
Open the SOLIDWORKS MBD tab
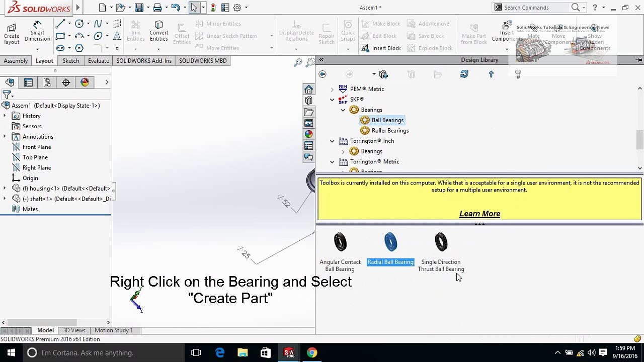(203, 61)
